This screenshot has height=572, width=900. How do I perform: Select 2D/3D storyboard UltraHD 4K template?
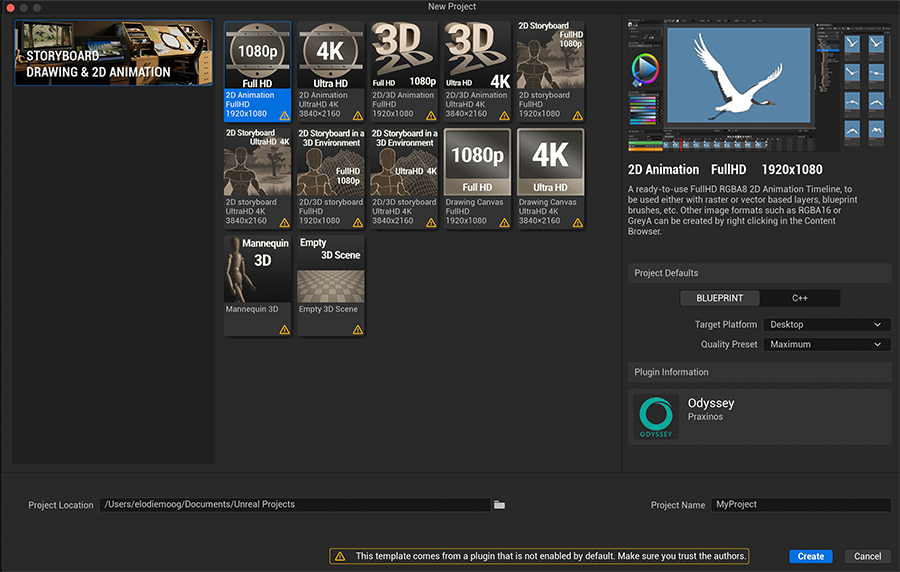click(404, 178)
